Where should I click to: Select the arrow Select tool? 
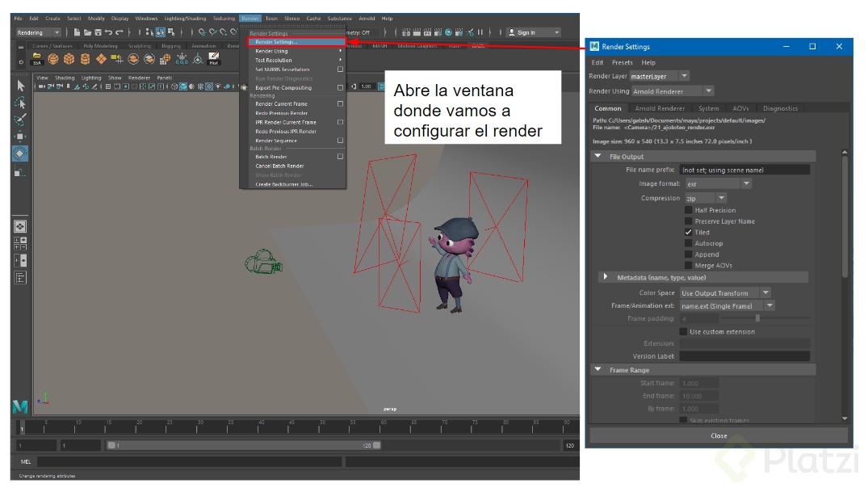(20, 86)
